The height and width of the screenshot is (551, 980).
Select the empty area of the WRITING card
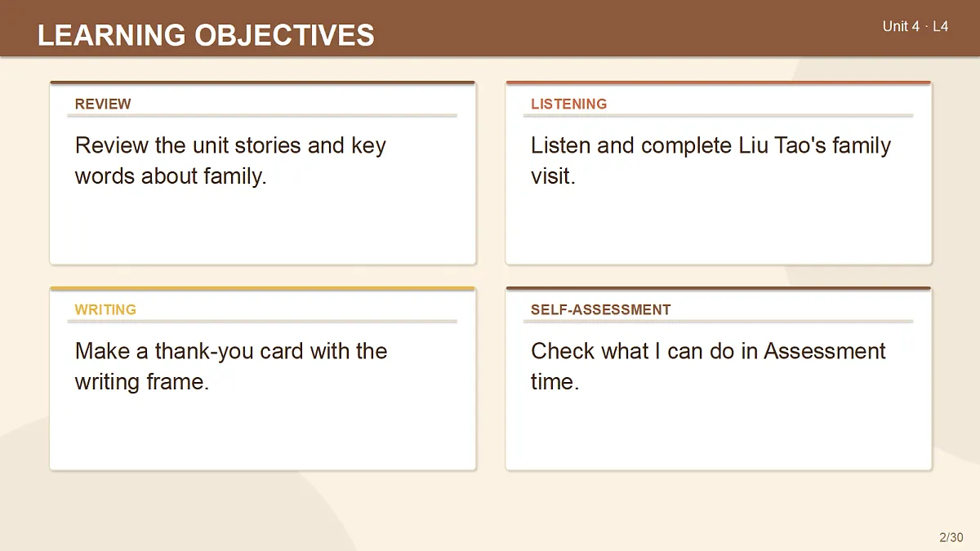(x=262, y=432)
